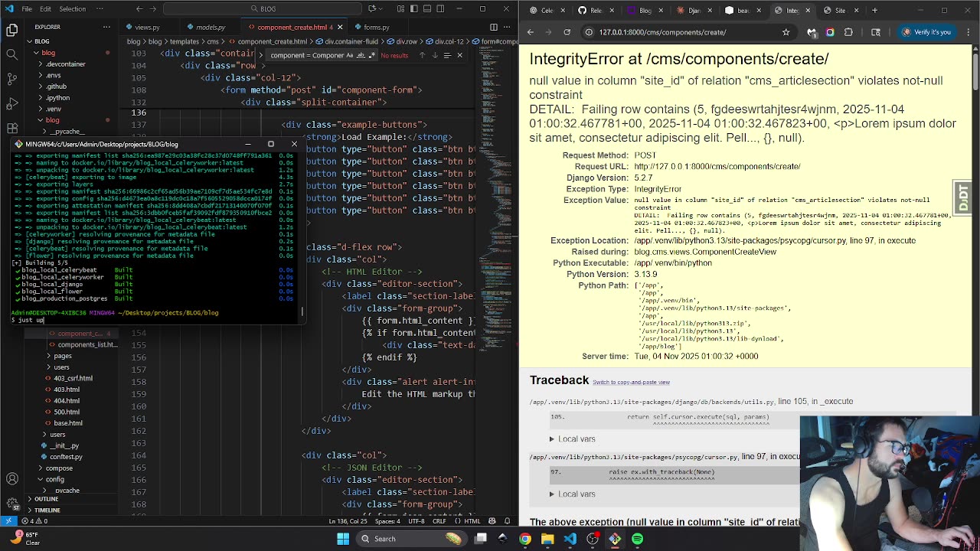Click the browser address bar URL
The height and width of the screenshot is (551, 980).
[662, 32]
